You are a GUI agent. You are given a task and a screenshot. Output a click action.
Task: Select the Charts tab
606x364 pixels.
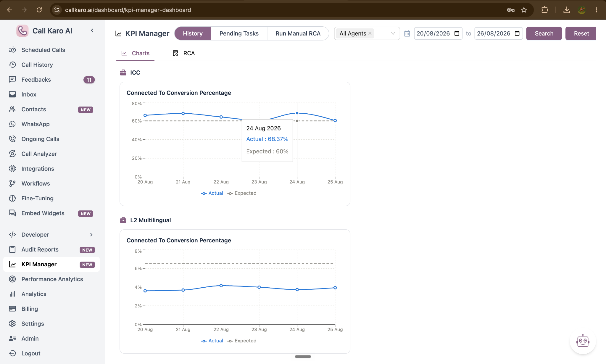[135, 53]
